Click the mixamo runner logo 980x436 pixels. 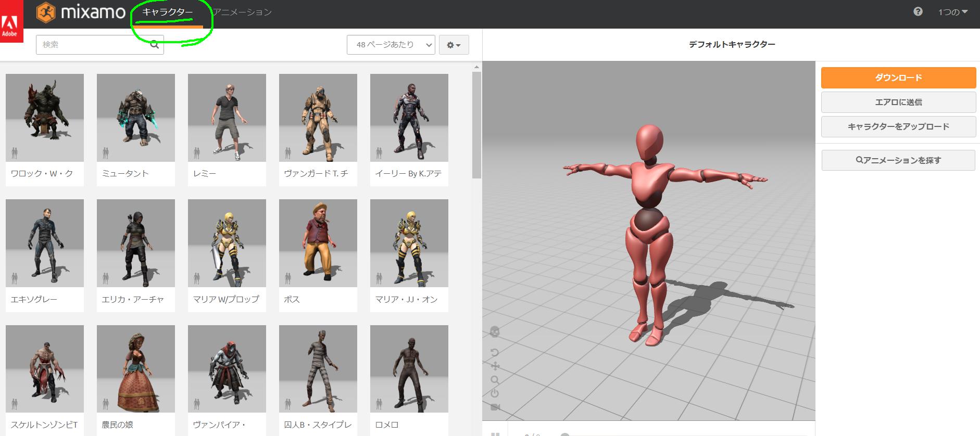[x=46, y=11]
